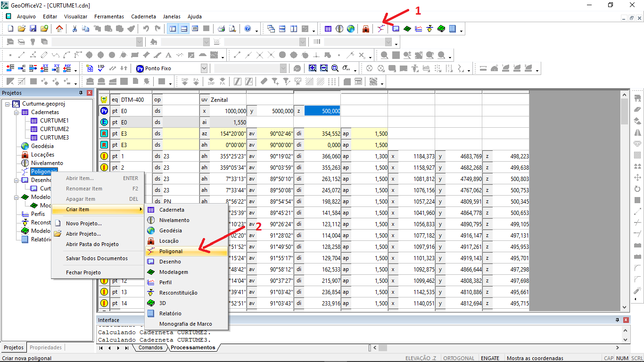Toggle ORTOGONAL mode in the status bar
The width and height of the screenshot is (644, 362).
pos(459,358)
